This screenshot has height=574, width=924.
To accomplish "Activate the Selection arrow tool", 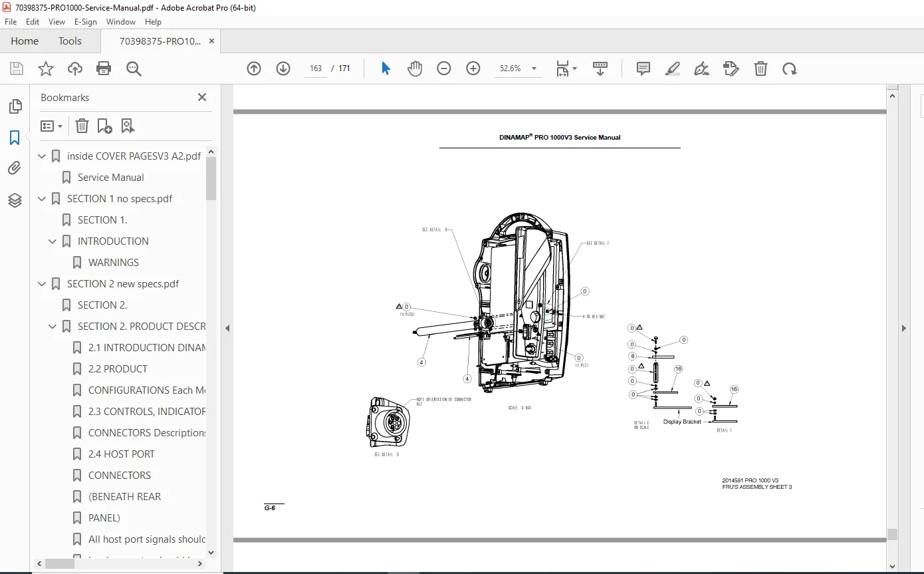I will [386, 69].
